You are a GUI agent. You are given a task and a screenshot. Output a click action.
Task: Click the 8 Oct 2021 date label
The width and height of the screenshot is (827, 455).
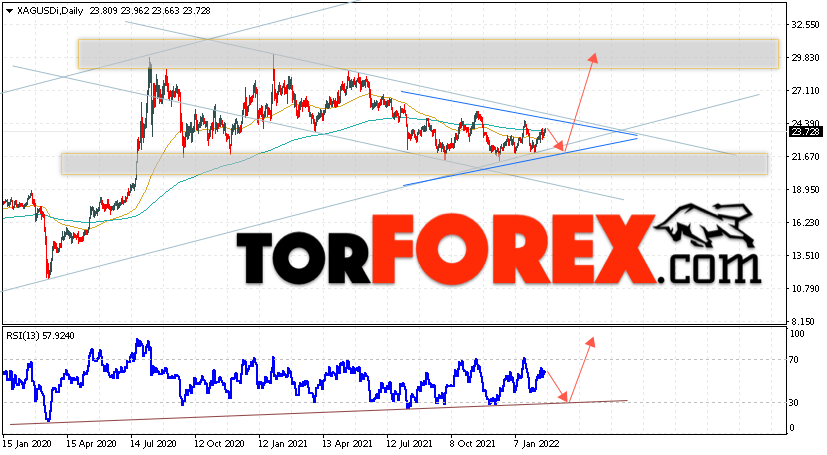(x=472, y=443)
